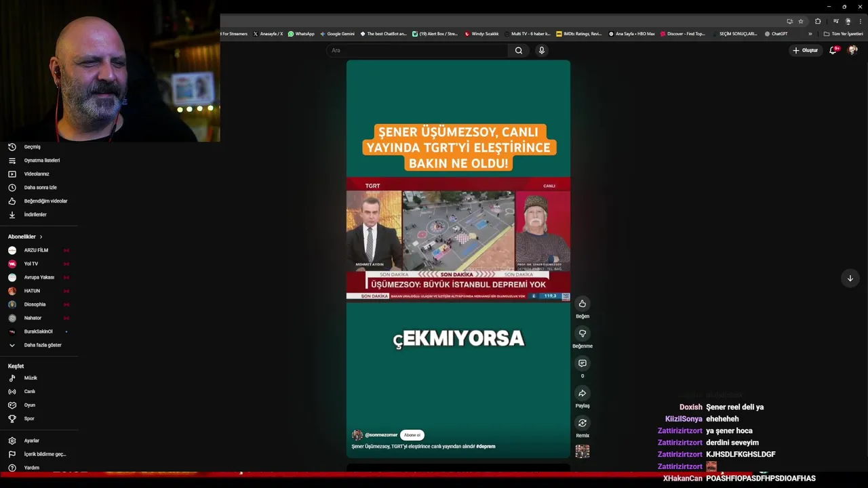Open the @sonmezomer channel name
The image size is (868, 488).
[381, 435]
